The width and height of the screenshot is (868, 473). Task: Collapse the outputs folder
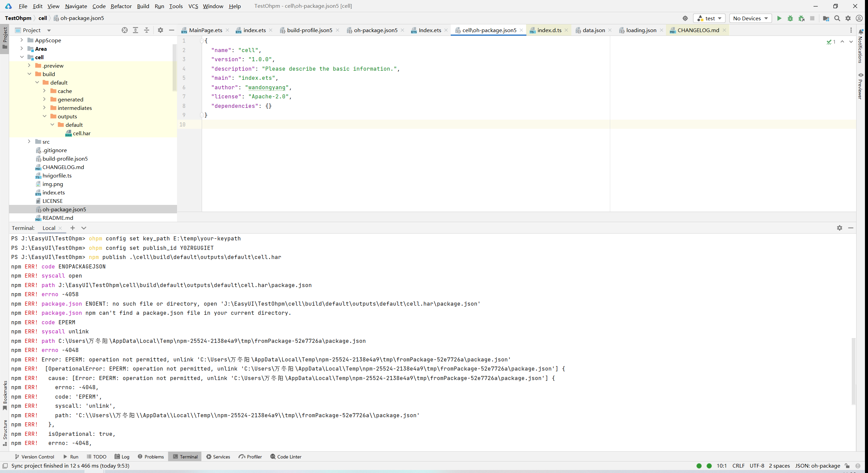(44, 116)
